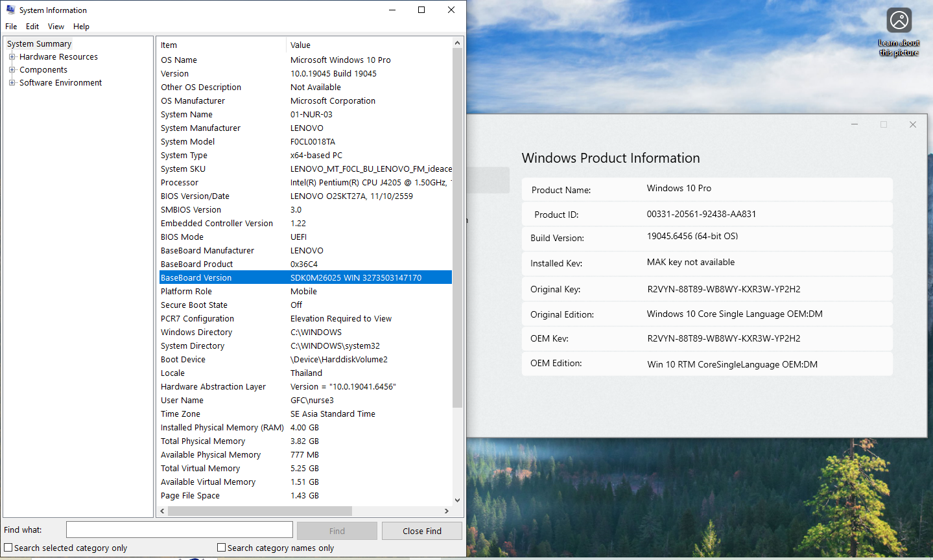Click the System Information app icon in title bar
Screen dimensions: 933x560
(x=10, y=10)
